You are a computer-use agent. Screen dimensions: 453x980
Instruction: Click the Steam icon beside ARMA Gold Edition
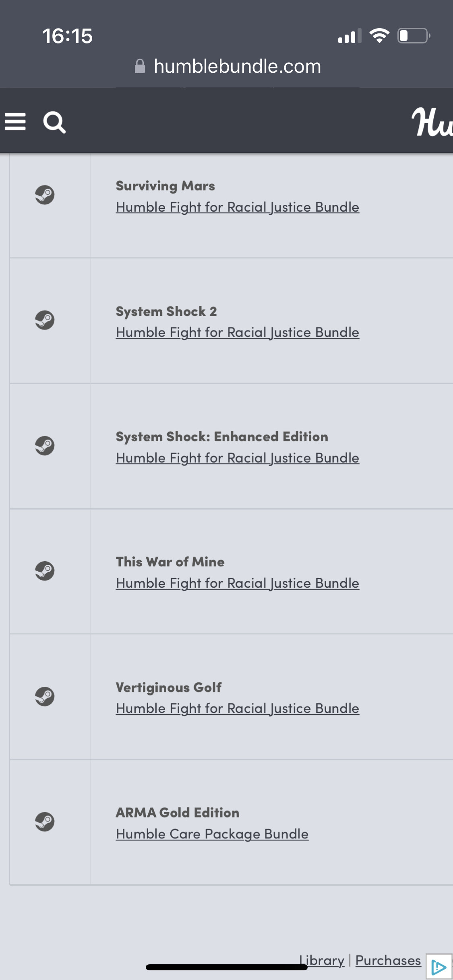pos(45,821)
